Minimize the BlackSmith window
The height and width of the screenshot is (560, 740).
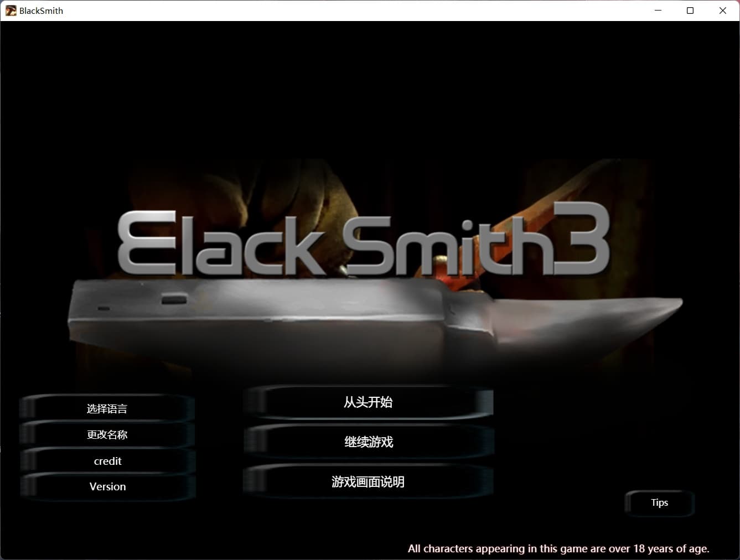tap(658, 11)
